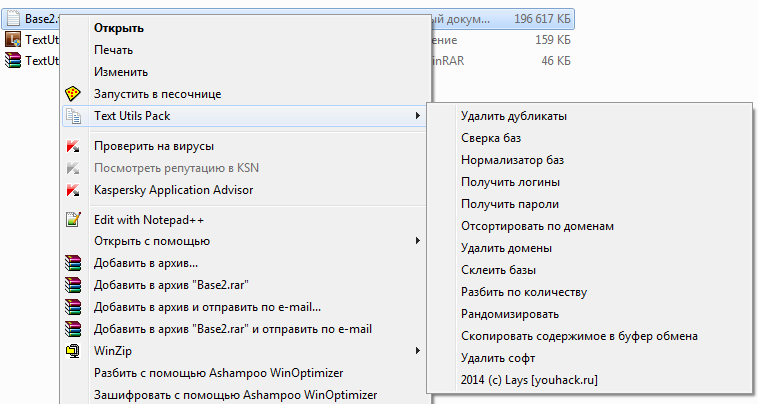Click the TextUtils application file icon
Screen dimensions: 758x404
12,40
